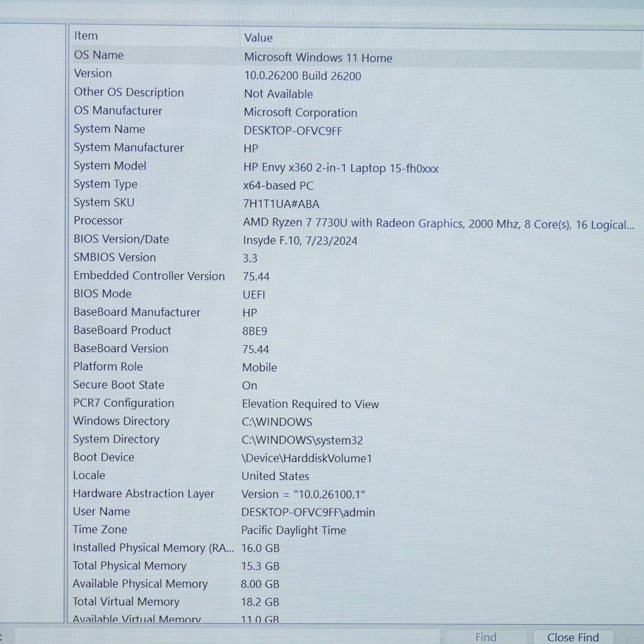Select the "Mobile" value

click(x=260, y=368)
